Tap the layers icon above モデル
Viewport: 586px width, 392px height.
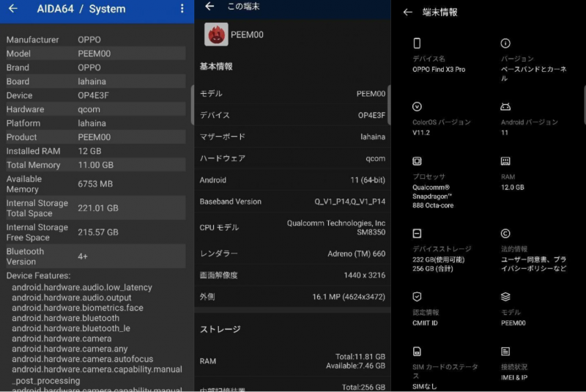pyautogui.click(x=505, y=297)
